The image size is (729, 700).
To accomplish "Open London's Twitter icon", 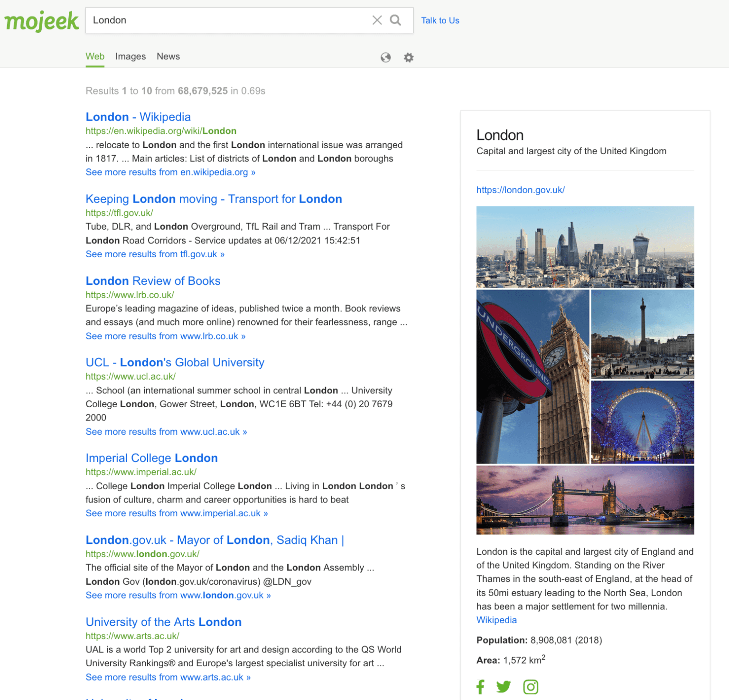I will (504, 686).
